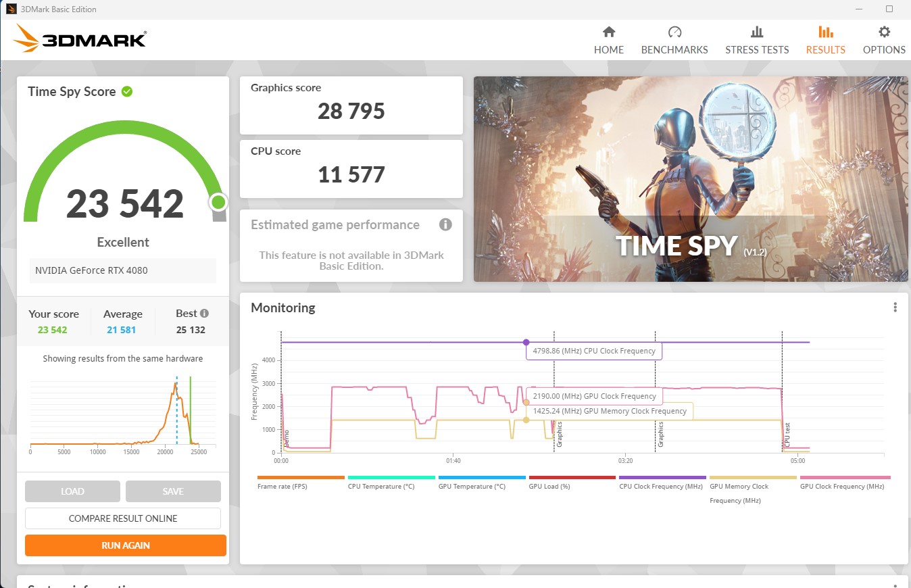
Task: Open the Home page house icon
Action: [609, 32]
